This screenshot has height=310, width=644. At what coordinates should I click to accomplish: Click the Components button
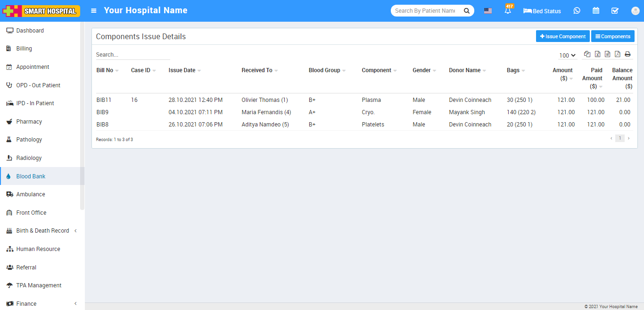click(612, 36)
